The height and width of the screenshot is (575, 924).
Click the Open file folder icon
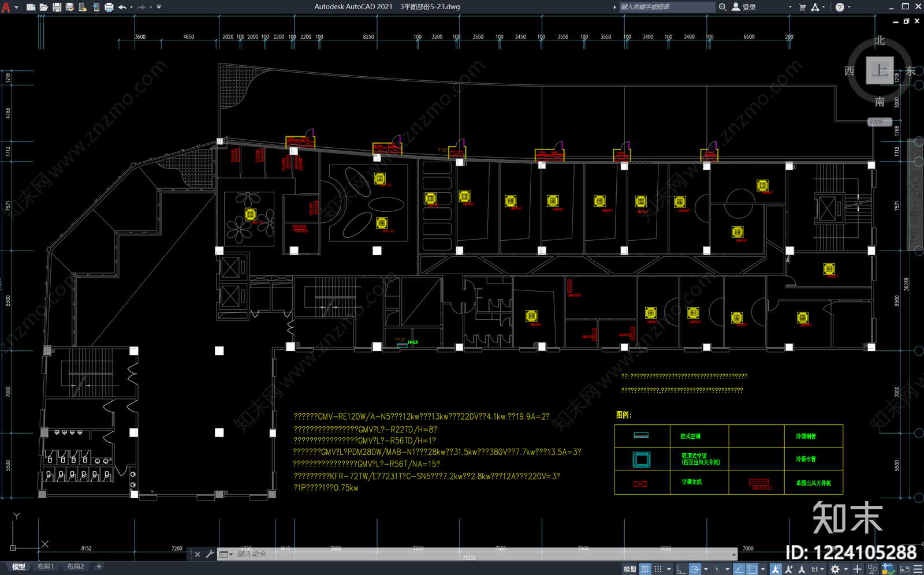click(x=43, y=7)
